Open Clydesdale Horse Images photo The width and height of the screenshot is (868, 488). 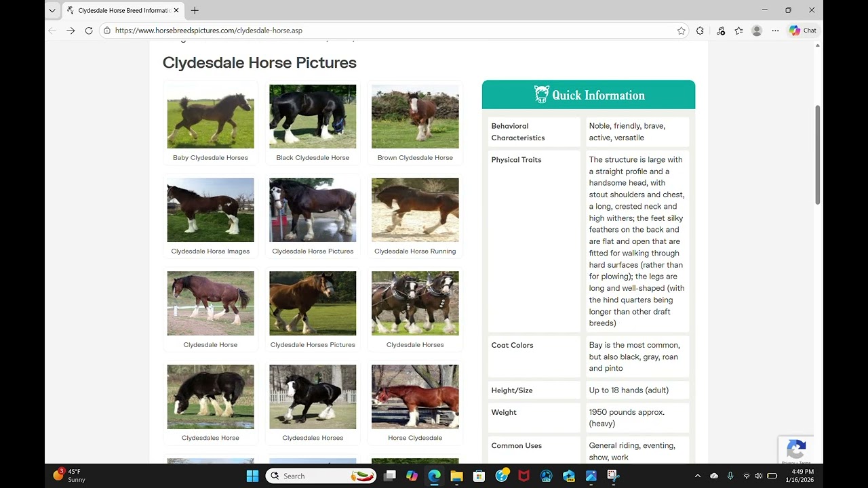click(x=210, y=210)
